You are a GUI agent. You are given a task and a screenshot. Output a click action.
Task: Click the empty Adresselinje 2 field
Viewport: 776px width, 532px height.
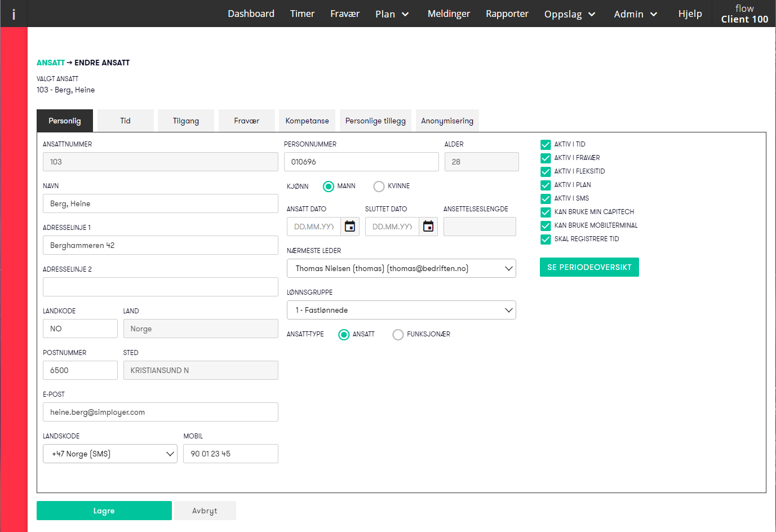161,287
